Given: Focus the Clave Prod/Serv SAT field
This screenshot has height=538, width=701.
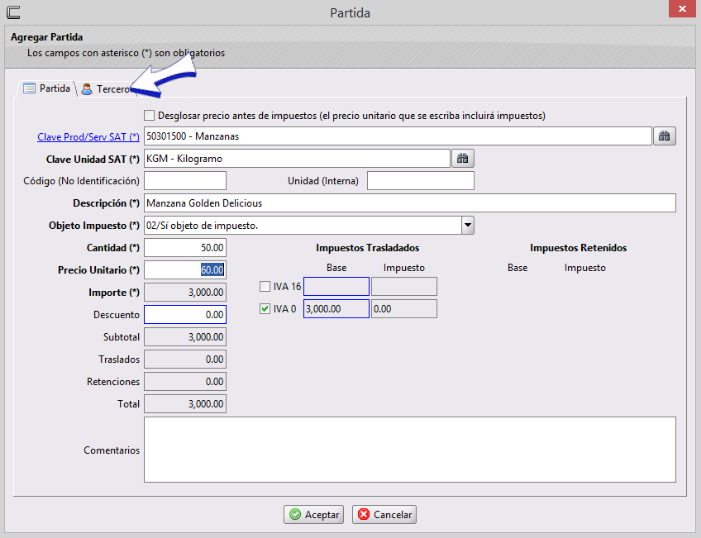Looking at the screenshot, I should [397, 136].
